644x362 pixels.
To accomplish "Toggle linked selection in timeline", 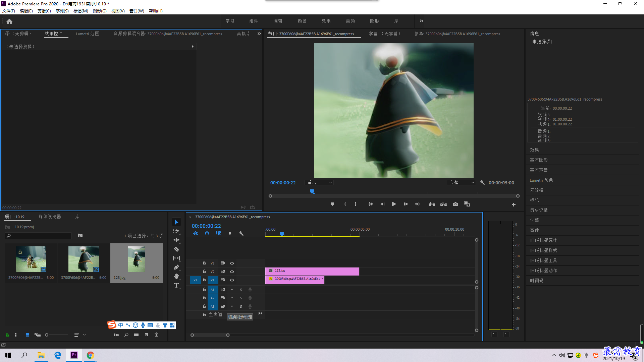I will pyautogui.click(x=218, y=233).
